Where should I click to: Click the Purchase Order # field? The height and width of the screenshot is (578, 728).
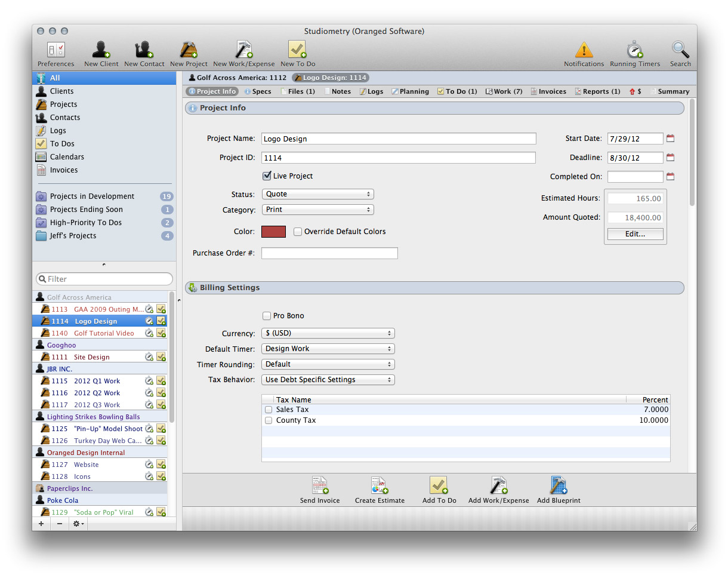[329, 253]
